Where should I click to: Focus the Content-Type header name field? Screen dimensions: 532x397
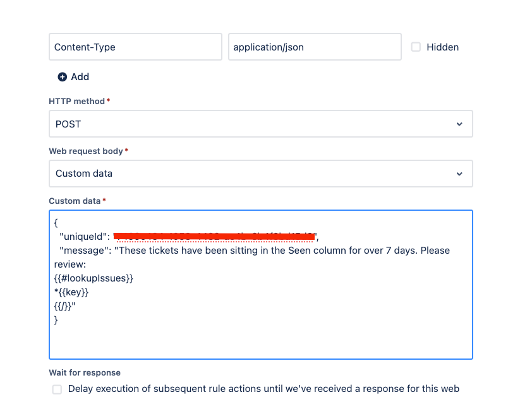tap(135, 47)
